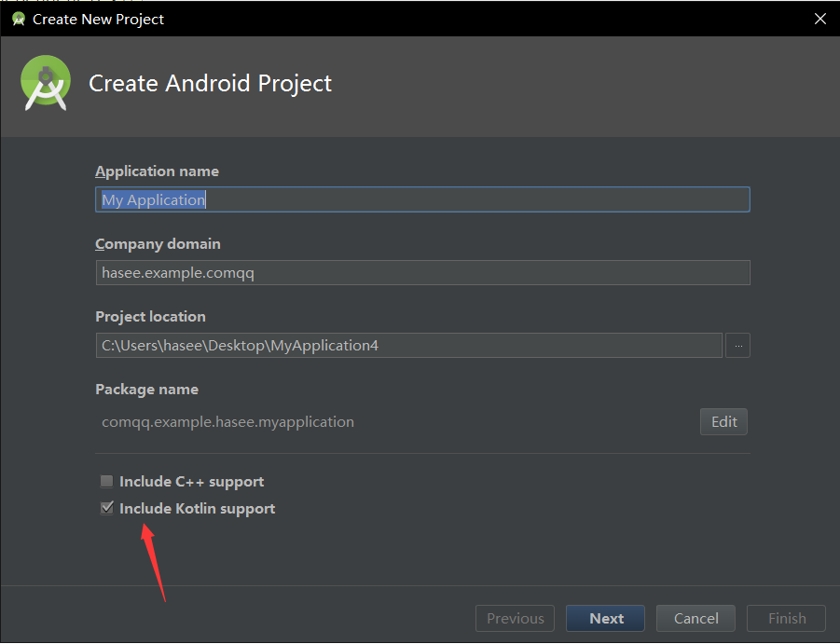Viewport: 840px width, 644px height.
Task: Uncheck Include Kotlin support checkbox
Action: click(x=106, y=508)
